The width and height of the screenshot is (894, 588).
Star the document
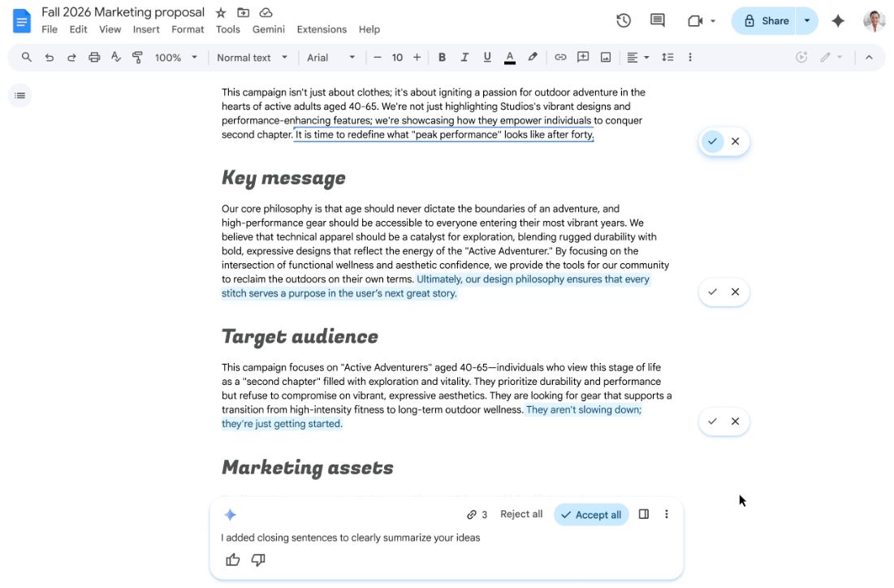(x=219, y=12)
